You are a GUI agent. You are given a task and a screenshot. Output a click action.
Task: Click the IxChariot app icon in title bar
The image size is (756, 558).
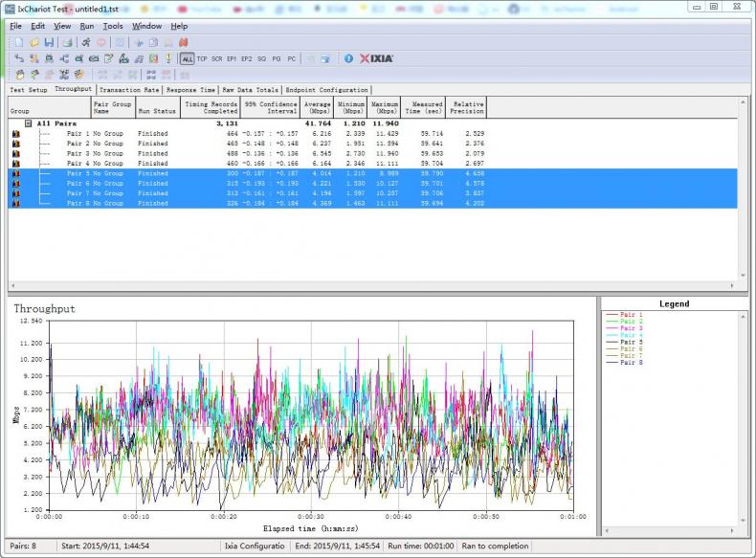pyautogui.click(x=10, y=9)
